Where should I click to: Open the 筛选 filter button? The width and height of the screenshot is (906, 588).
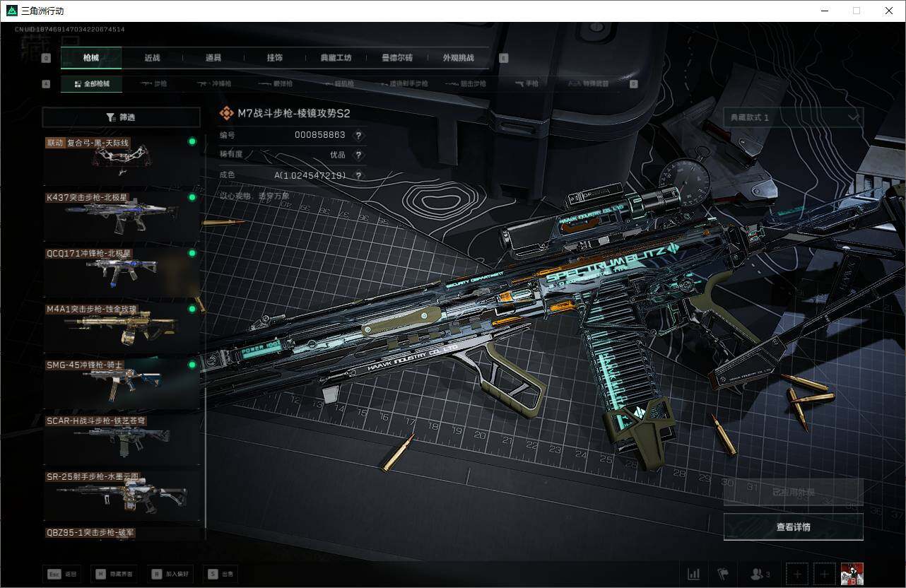pos(122,117)
